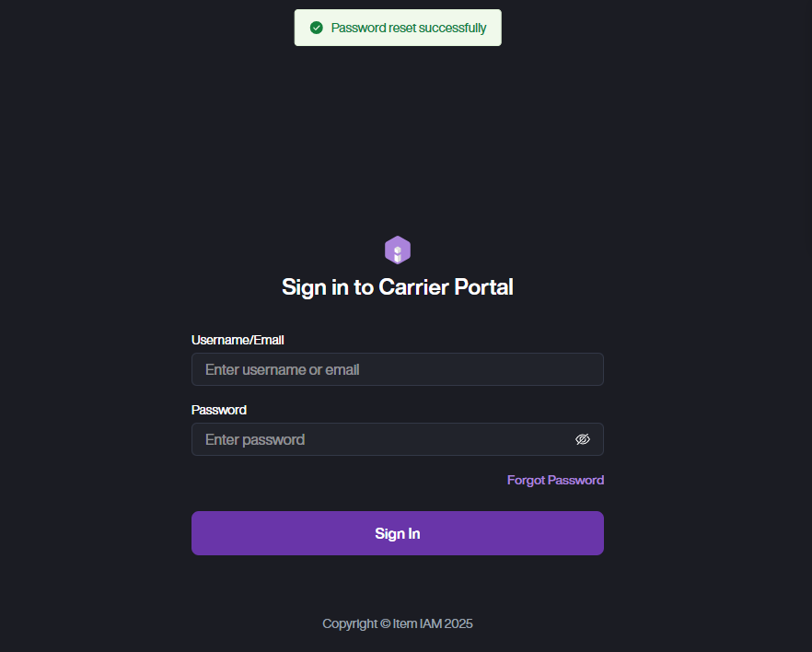Focus the Username/Email input field
812x652 pixels.
(x=397, y=369)
